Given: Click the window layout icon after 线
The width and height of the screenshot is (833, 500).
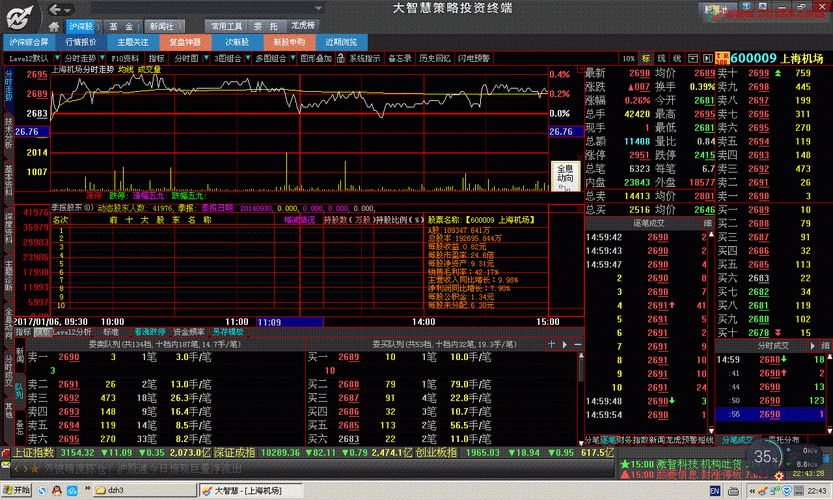Looking at the screenshot, I should pyautogui.click(x=693, y=58).
